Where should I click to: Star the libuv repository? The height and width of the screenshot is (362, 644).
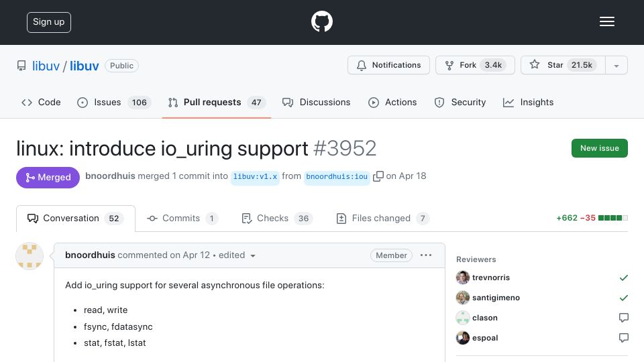pos(563,65)
